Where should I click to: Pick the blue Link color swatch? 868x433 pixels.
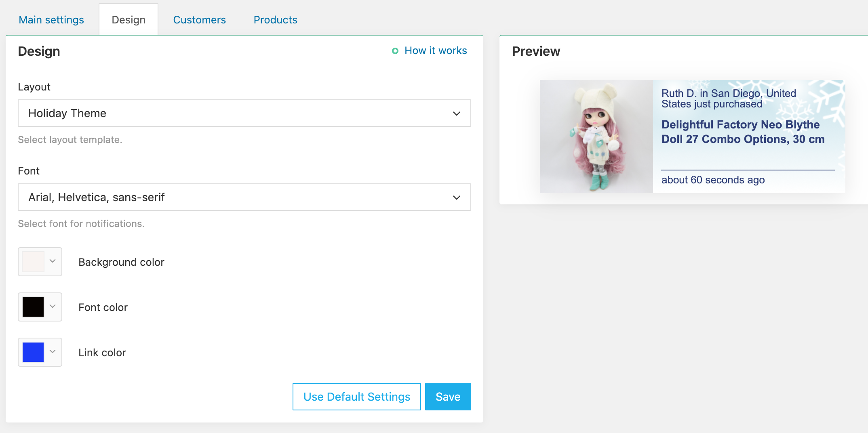[x=33, y=352]
